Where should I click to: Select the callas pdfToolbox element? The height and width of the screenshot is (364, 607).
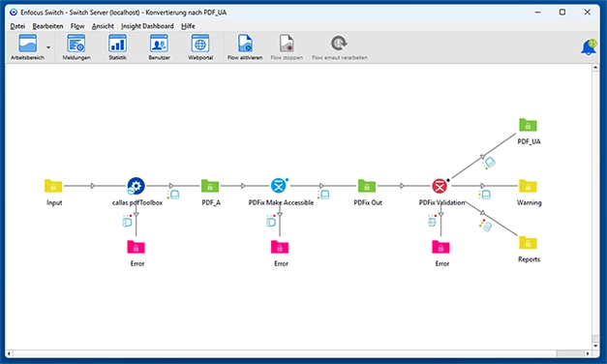136,186
